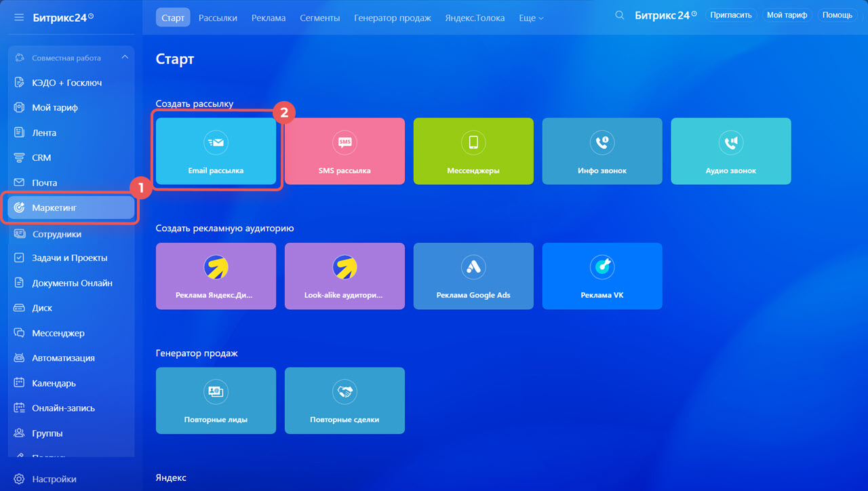Click the Онлайн-запись icon
This screenshot has width=868, height=491.
(x=19, y=408)
